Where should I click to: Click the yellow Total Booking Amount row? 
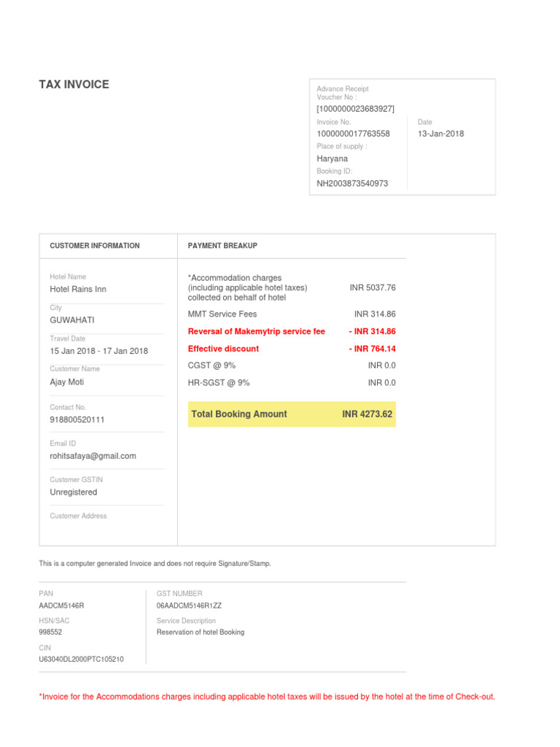pos(292,414)
